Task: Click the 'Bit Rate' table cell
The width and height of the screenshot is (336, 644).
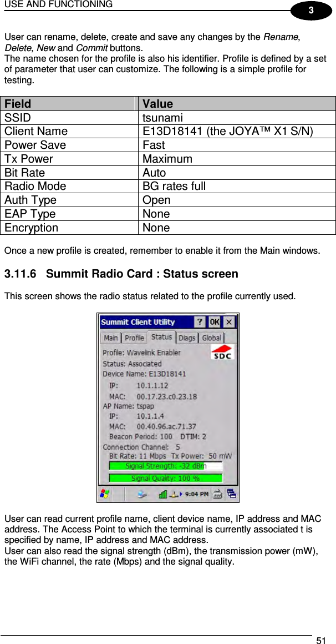Action: (69, 173)
